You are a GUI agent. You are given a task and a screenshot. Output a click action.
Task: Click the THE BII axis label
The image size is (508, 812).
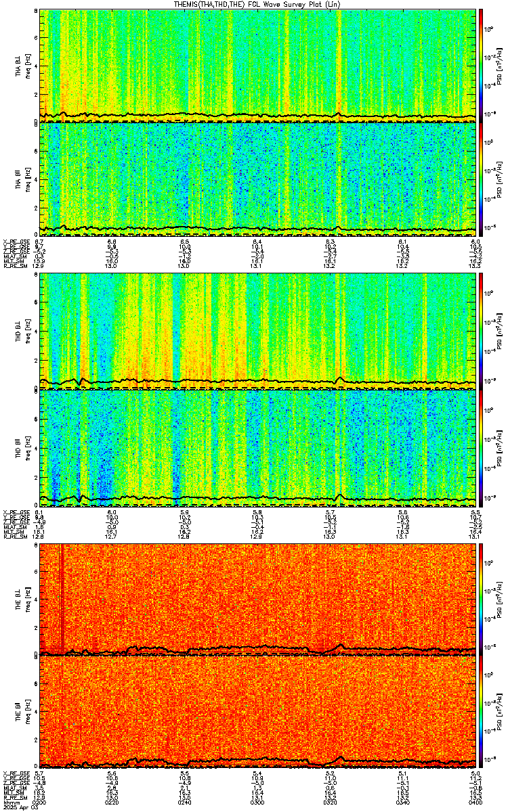tap(18, 712)
